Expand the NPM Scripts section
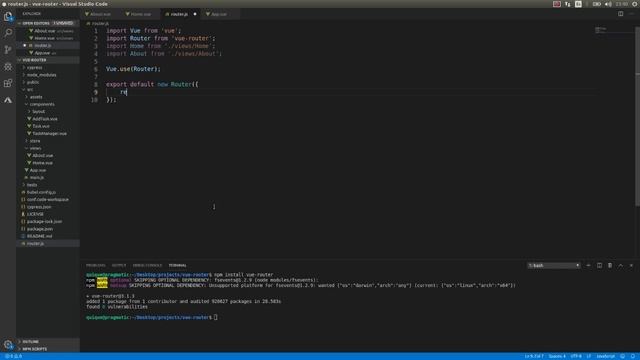 [x=48, y=349]
